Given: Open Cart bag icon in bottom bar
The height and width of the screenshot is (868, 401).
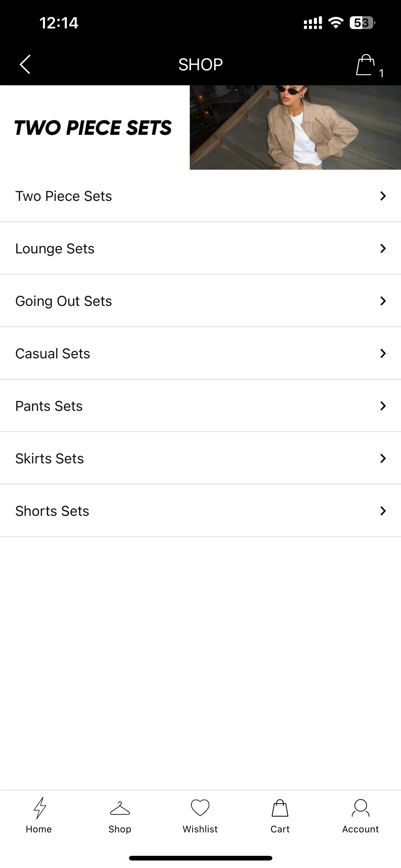Looking at the screenshot, I should click(280, 808).
